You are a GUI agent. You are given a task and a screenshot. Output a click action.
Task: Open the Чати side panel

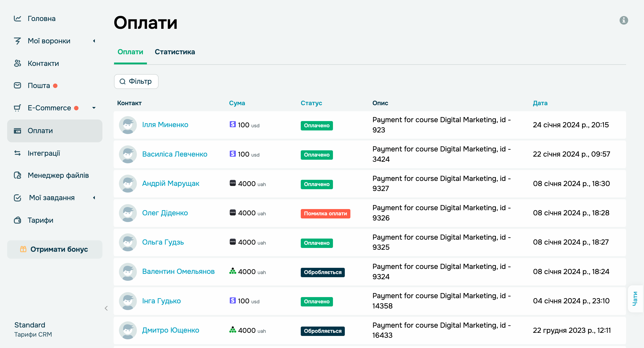tap(635, 299)
